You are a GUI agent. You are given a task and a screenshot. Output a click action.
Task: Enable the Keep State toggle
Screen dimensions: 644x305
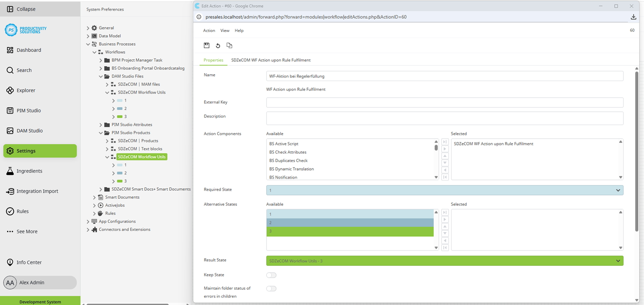(271, 275)
